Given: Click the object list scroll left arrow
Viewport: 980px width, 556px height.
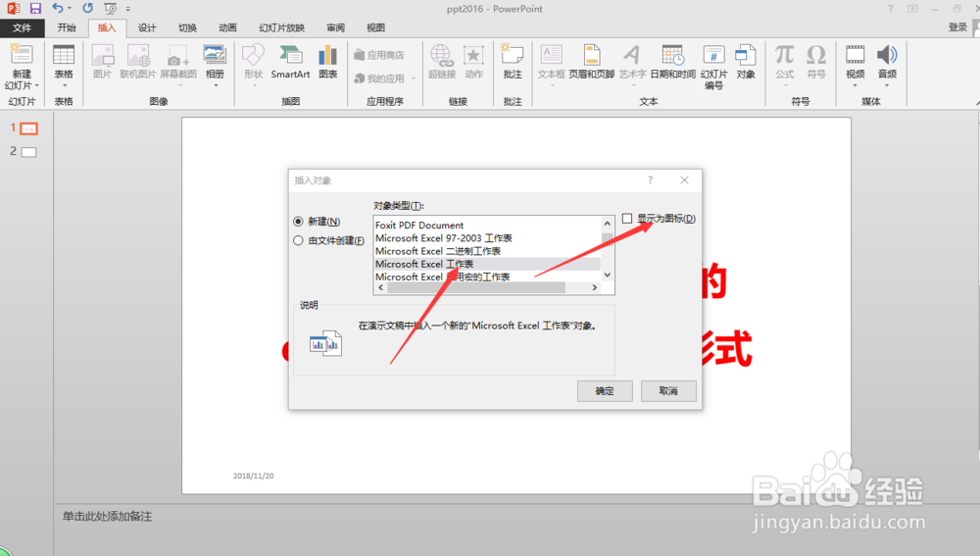Looking at the screenshot, I should click(x=380, y=287).
